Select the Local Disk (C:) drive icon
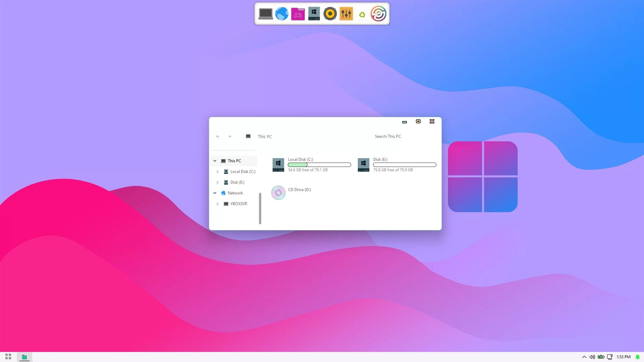The width and height of the screenshot is (644, 362). (278, 165)
